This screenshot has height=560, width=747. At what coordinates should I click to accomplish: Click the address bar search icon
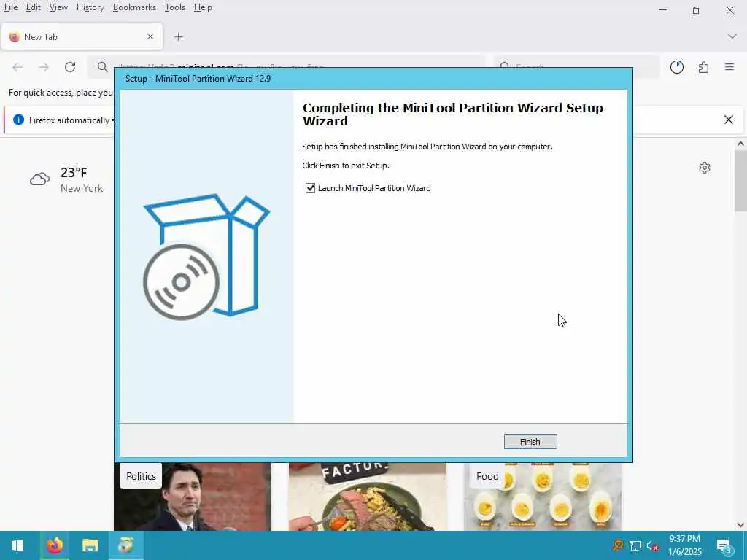(x=102, y=67)
